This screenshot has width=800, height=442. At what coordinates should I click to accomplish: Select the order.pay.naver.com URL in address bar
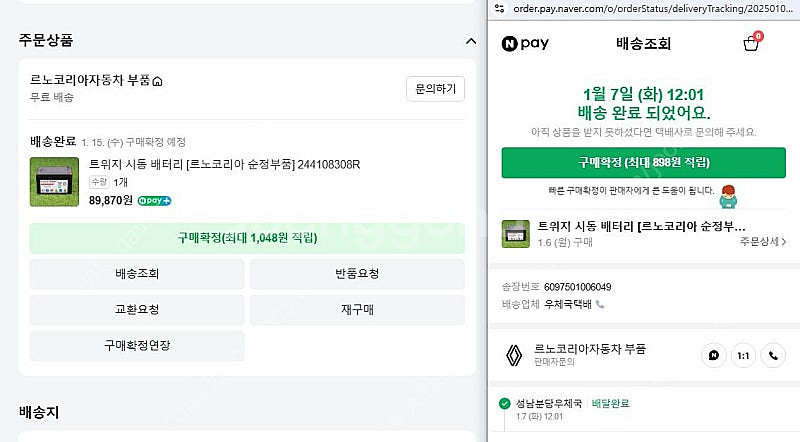(x=653, y=9)
